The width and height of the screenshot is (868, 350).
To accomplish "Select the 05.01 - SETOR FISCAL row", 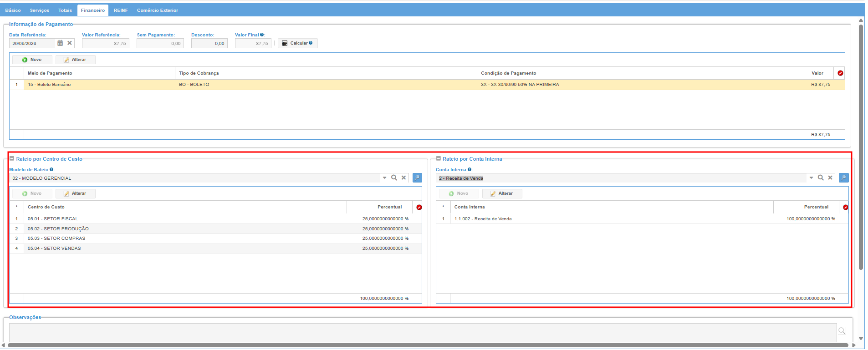I will [x=215, y=219].
